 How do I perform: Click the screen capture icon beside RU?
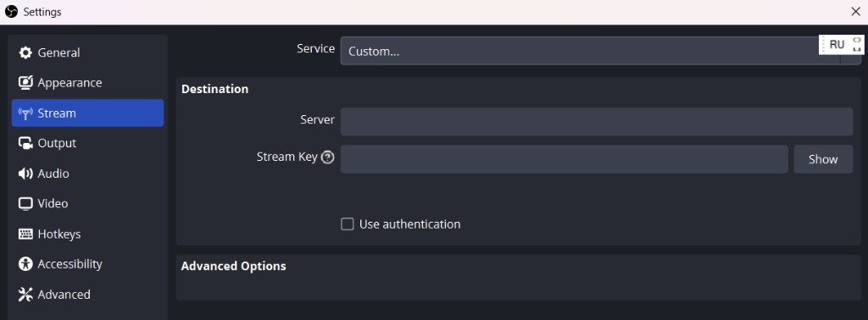[857, 45]
